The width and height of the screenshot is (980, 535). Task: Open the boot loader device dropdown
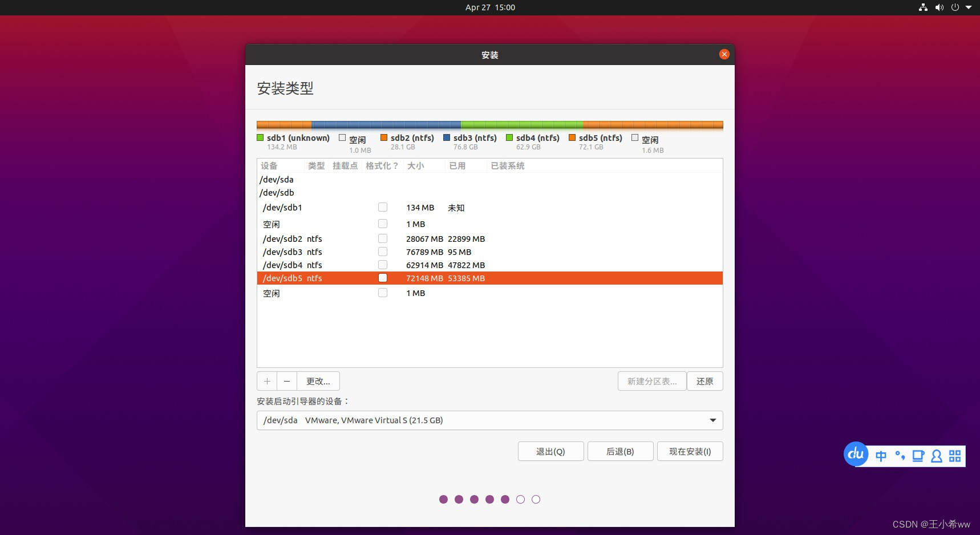tap(489, 420)
